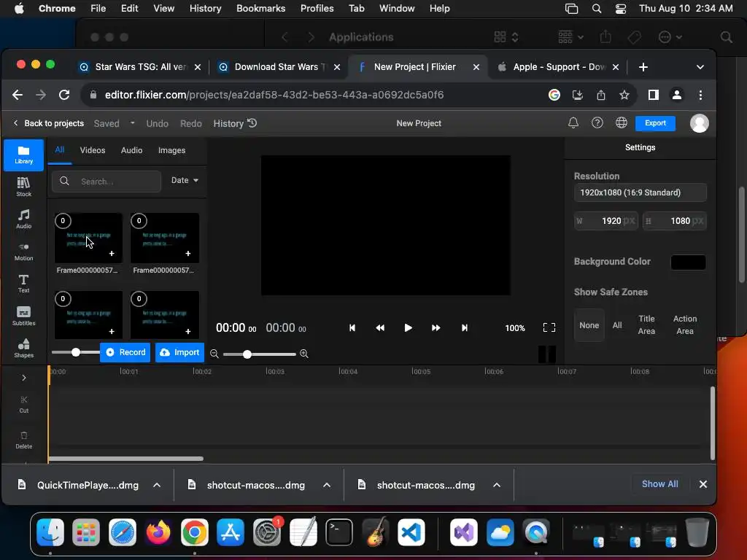Viewport: 747px width, 560px height.
Task: Select the Title Area safe zone
Action: (x=646, y=324)
